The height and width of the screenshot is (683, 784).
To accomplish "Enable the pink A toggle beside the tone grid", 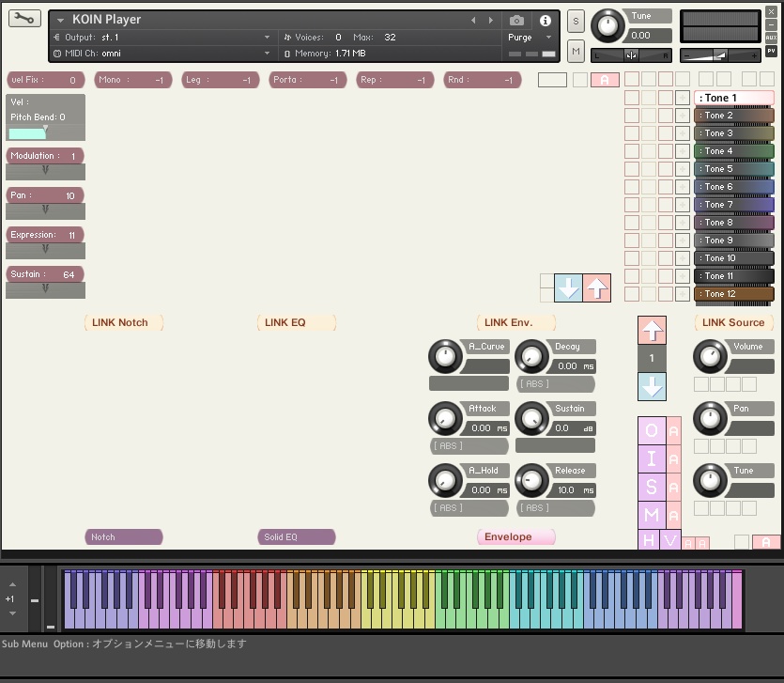I will pyautogui.click(x=606, y=80).
